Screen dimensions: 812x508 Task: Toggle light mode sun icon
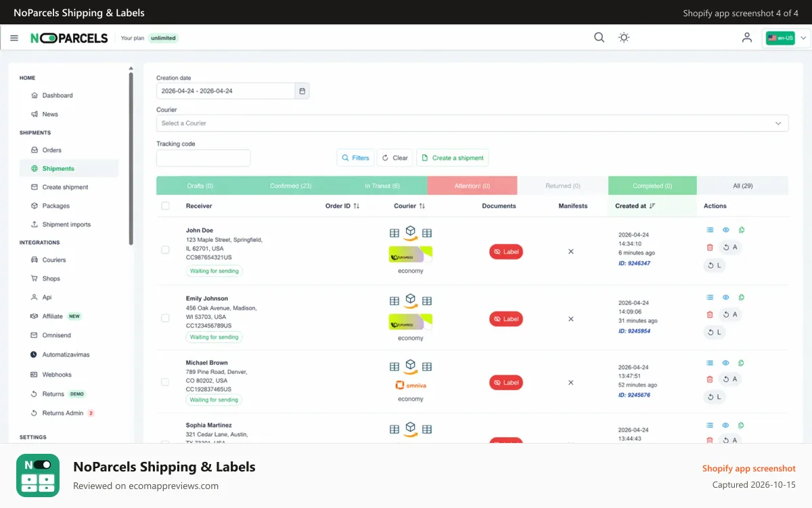pos(624,38)
